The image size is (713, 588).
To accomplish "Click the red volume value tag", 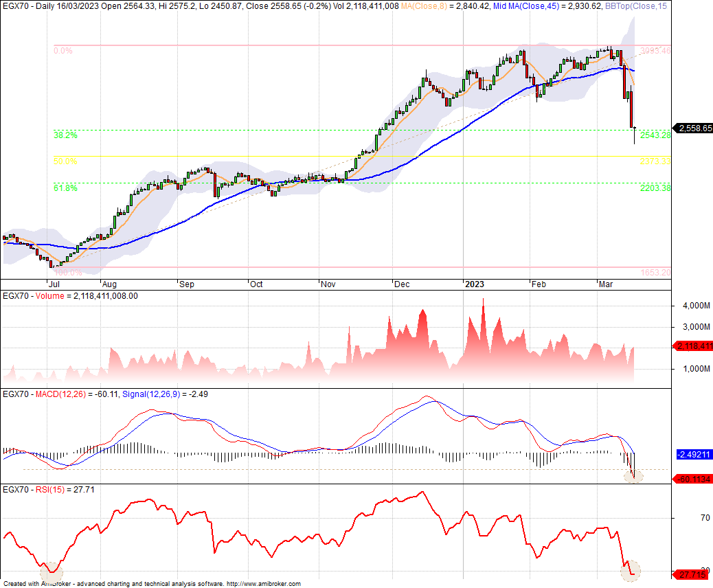I will [693, 346].
